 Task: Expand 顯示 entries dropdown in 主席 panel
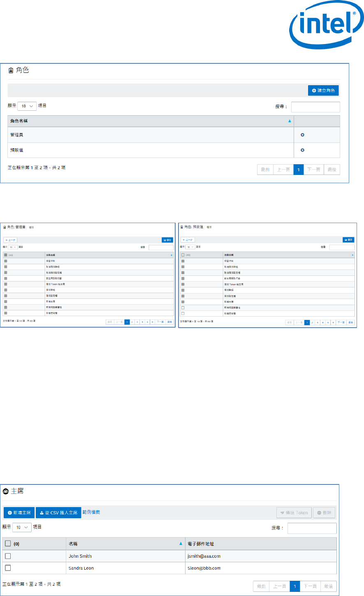[x=22, y=527]
